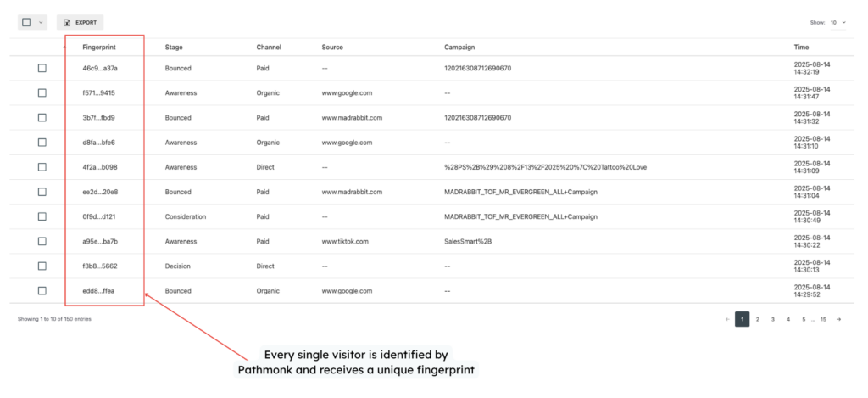
Task: Check the box for fingerprint 4f2a...b098
Action: (42, 167)
